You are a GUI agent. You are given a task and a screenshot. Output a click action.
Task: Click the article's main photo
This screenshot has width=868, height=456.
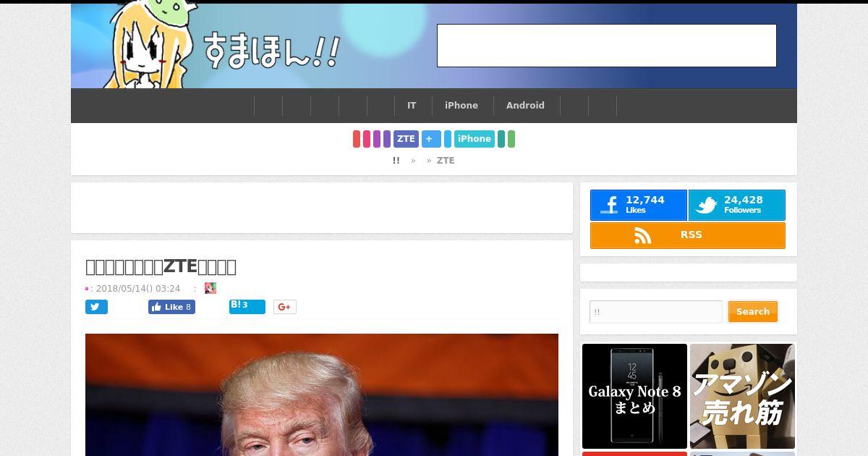coord(322,394)
